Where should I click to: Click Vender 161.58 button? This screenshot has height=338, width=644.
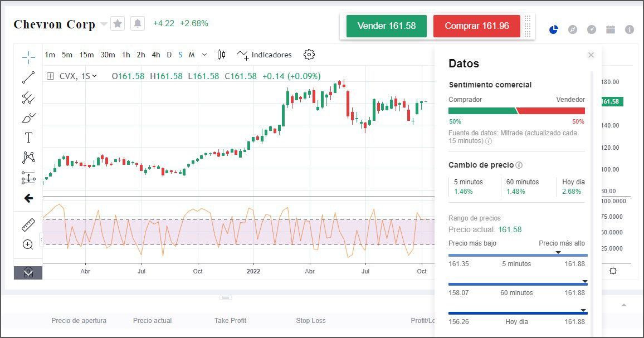(386, 26)
